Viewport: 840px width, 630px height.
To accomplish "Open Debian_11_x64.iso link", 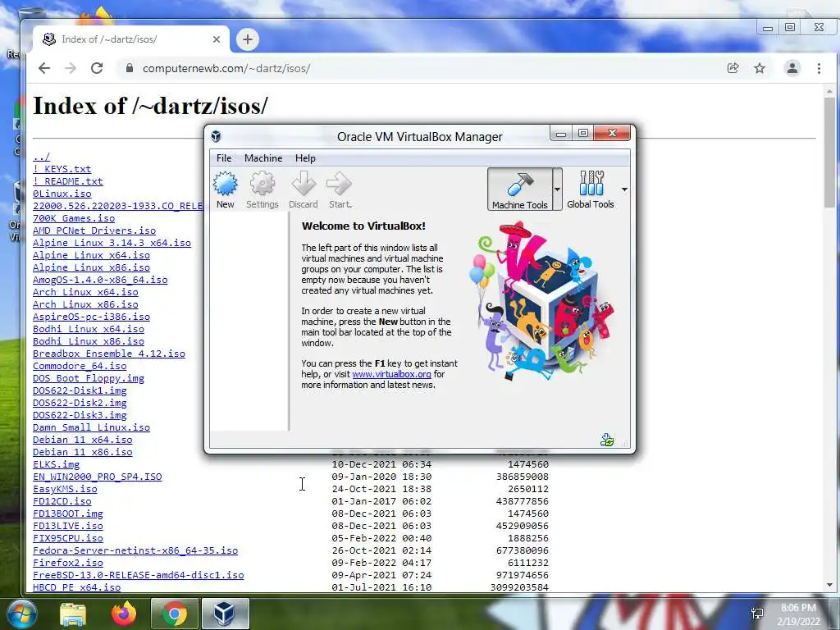I will tap(83, 440).
